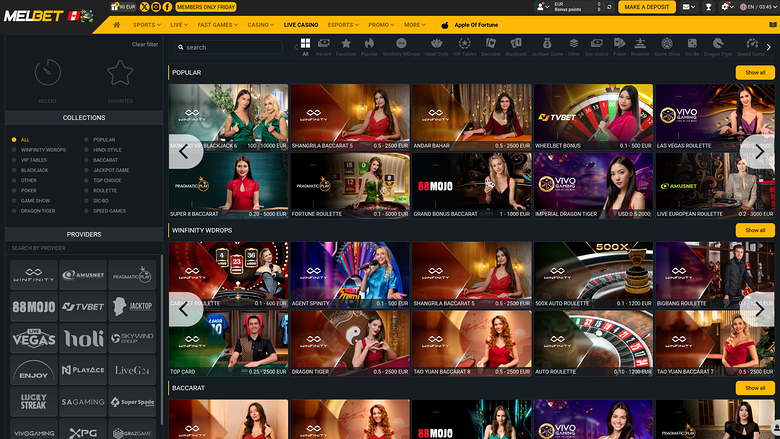Open the user account dropdown
The height and width of the screenshot is (439, 780).
[x=542, y=7]
